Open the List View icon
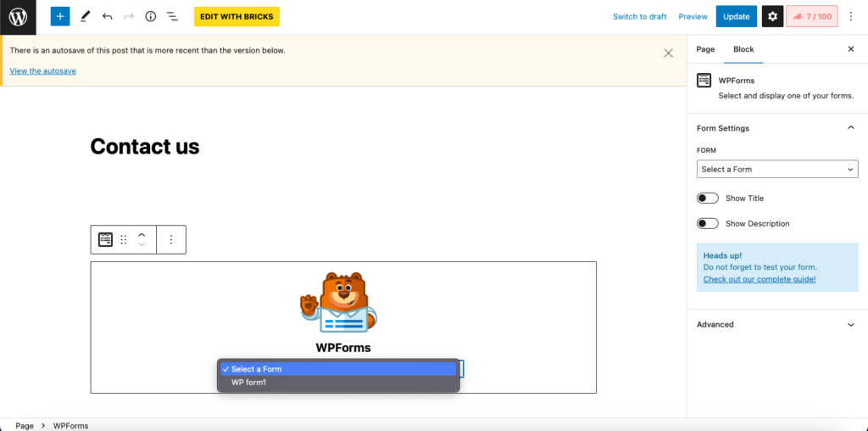The height and width of the screenshot is (431, 868). pyautogui.click(x=173, y=17)
